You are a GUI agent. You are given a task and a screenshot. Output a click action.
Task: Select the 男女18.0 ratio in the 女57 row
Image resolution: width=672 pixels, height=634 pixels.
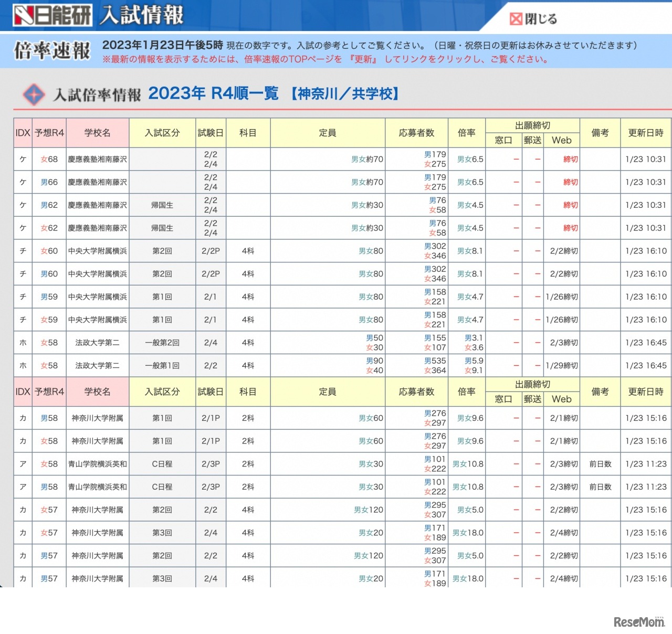(468, 533)
